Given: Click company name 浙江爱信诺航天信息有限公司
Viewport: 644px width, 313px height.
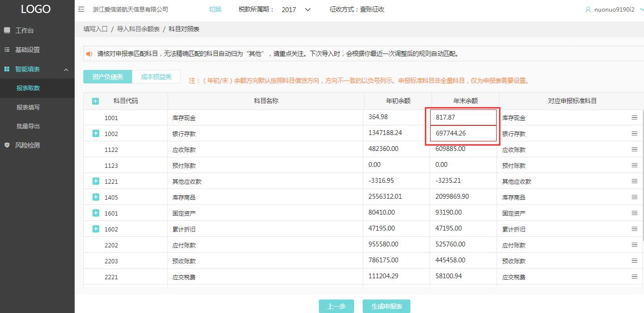Looking at the screenshot, I should 131,10.
